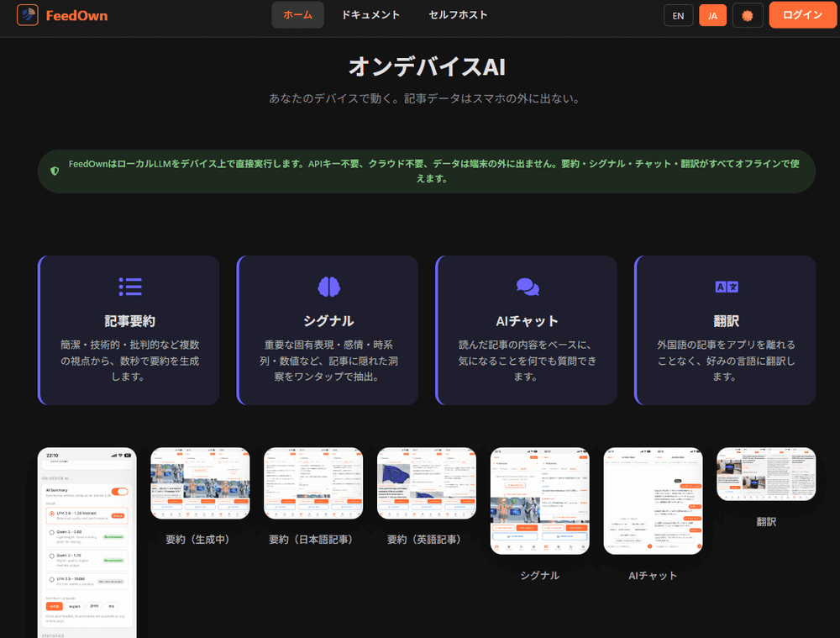Click the 翻訳 caption under thumbnail

766,522
